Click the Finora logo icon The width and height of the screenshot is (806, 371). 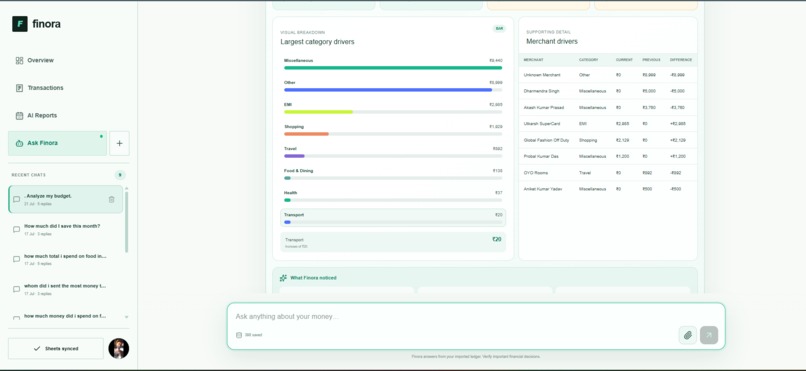[20, 24]
